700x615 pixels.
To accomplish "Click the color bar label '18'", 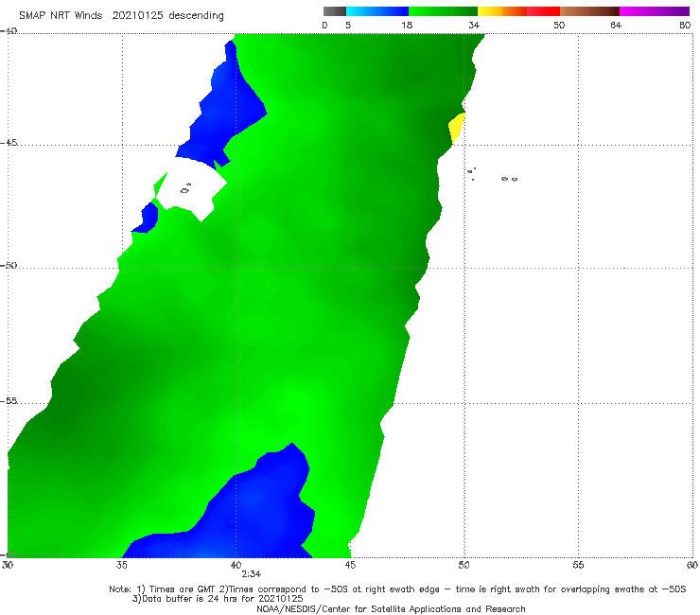I will pos(407,26).
